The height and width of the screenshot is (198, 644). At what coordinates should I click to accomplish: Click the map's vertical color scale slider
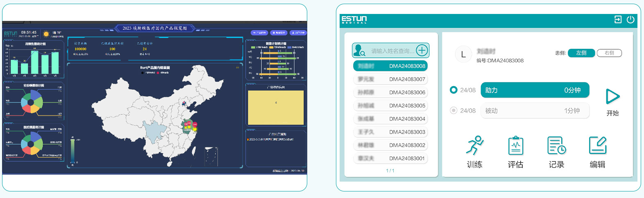73,151
